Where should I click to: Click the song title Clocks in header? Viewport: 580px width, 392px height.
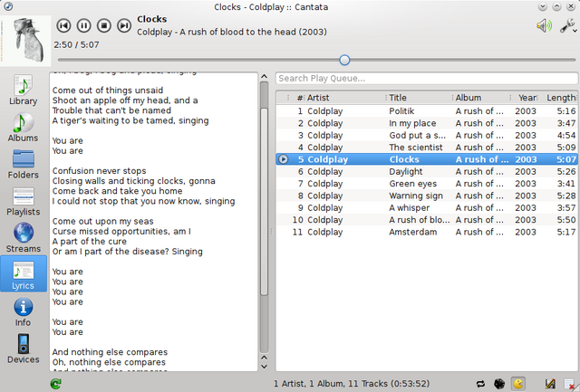(x=151, y=19)
